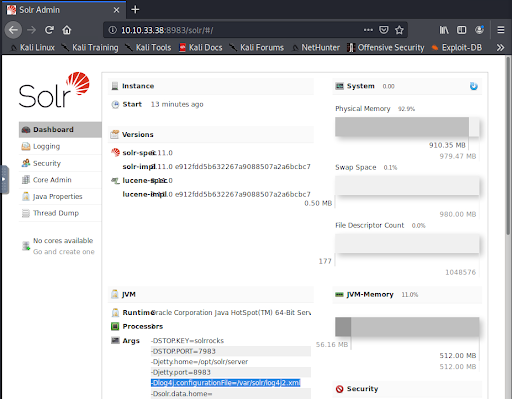
Task: Click the Swap Space usage bar
Action: (x=407, y=185)
